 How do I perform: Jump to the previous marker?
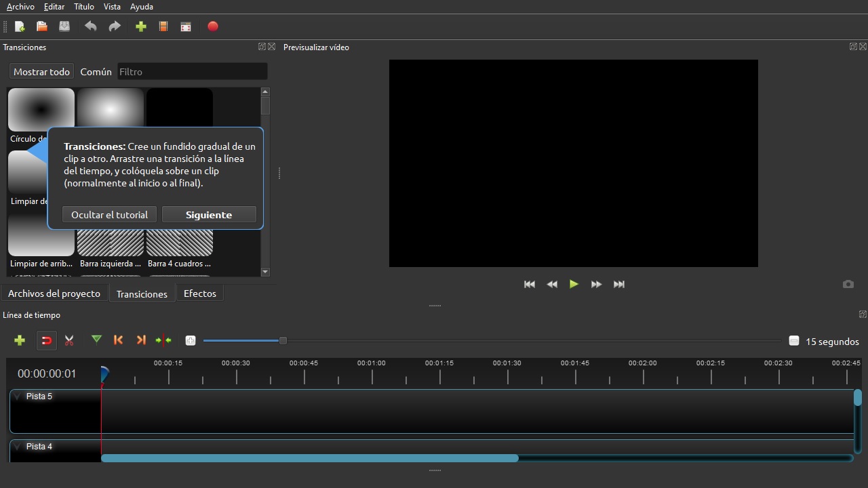pyautogui.click(x=119, y=340)
